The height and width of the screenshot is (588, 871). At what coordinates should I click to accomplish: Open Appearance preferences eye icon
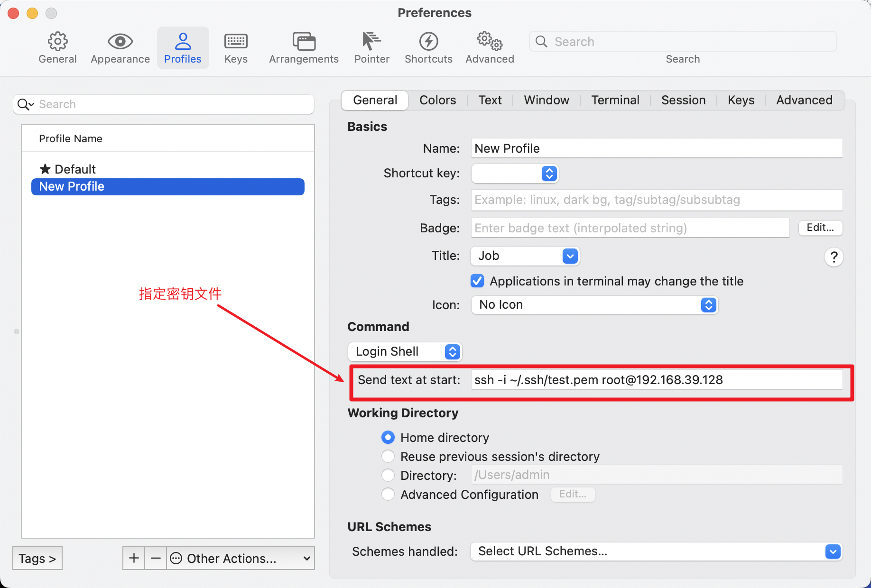coord(120,42)
